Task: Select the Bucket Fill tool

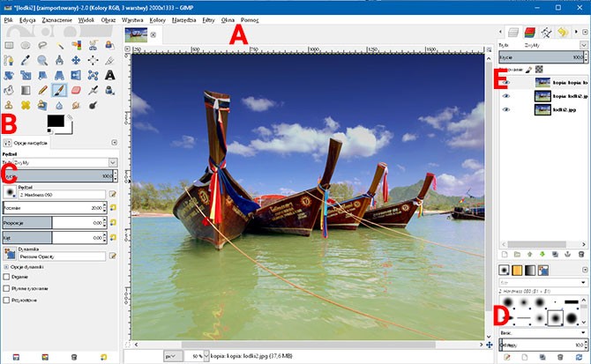Action: [9, 91]
